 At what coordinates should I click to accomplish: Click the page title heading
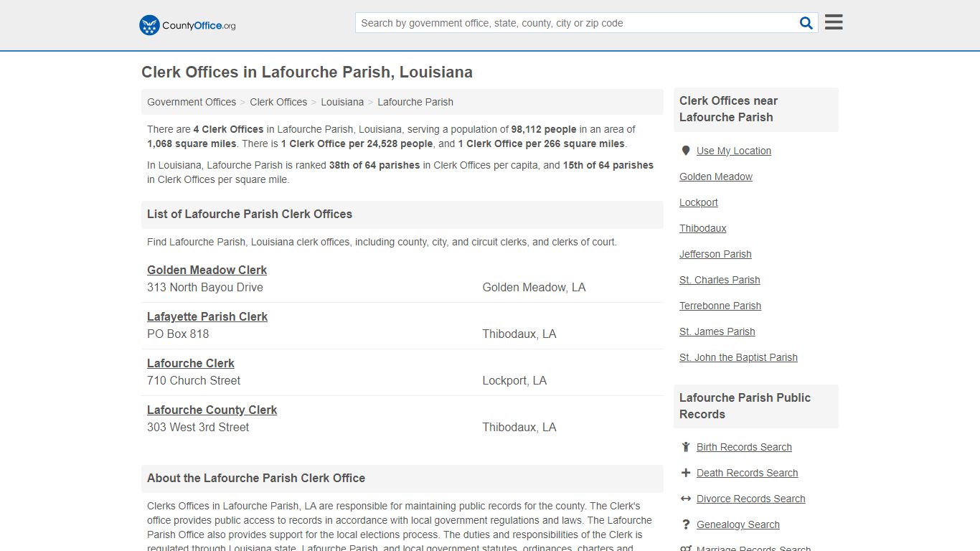[307, 72]
